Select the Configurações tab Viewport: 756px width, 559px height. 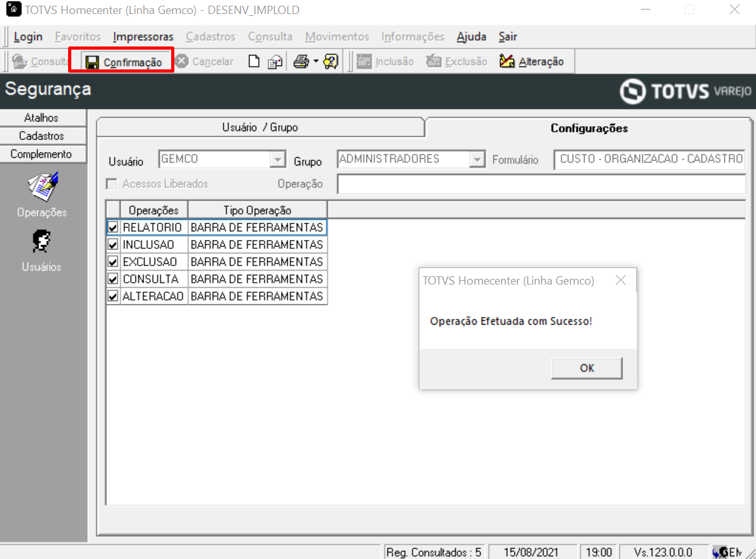[x=589, y=129]
